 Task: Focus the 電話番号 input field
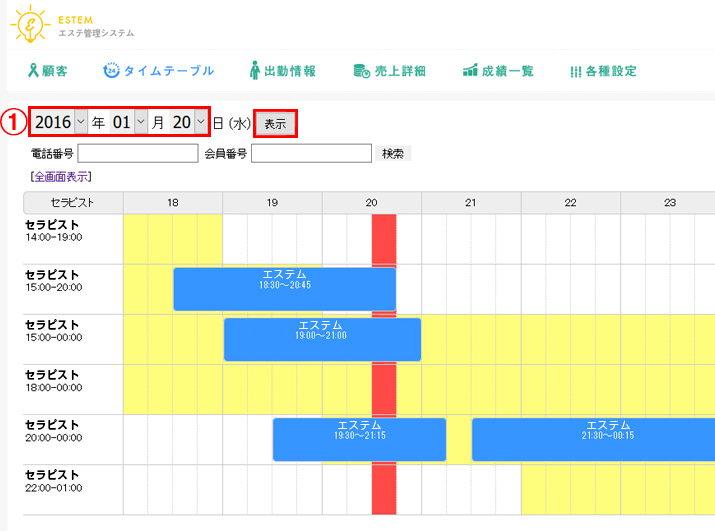[137, 153]
